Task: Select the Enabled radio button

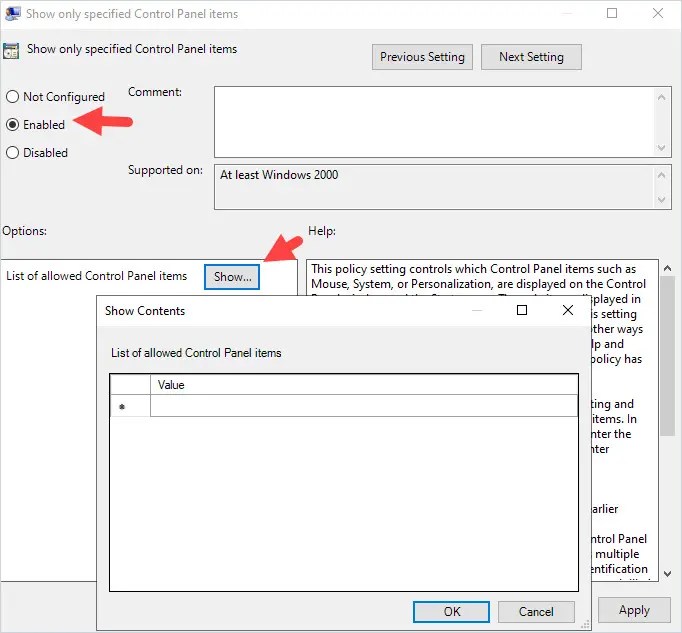Action: click(12, 125)
